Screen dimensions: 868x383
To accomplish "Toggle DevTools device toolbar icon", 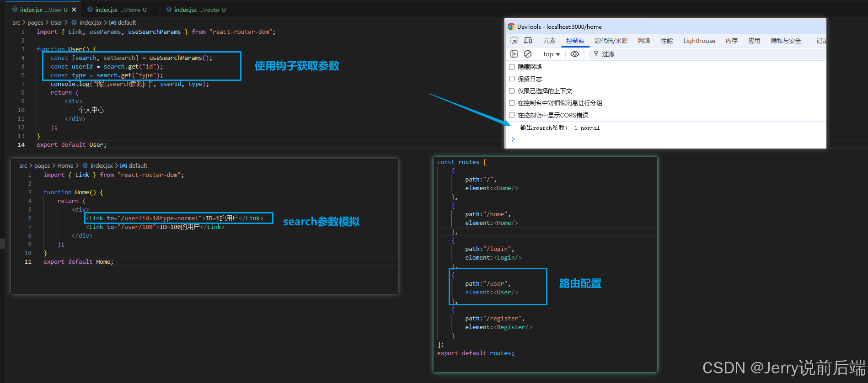I will (x=528, y=40).
